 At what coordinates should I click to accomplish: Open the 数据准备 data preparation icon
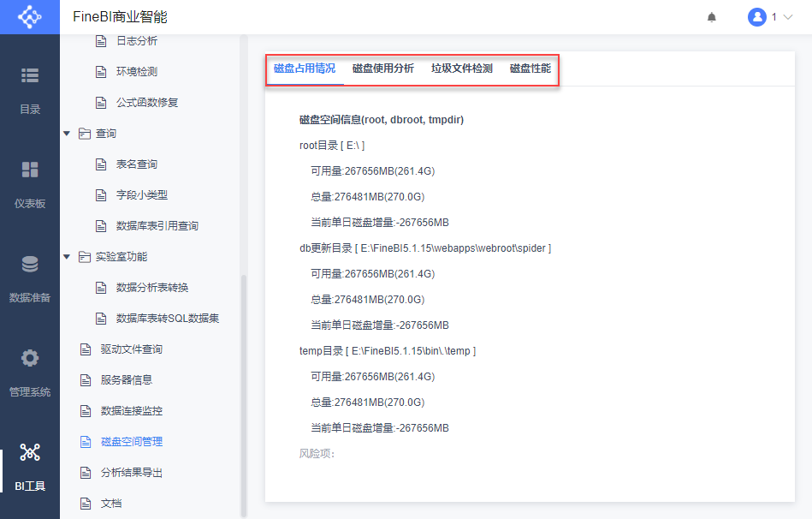(29, 264)
